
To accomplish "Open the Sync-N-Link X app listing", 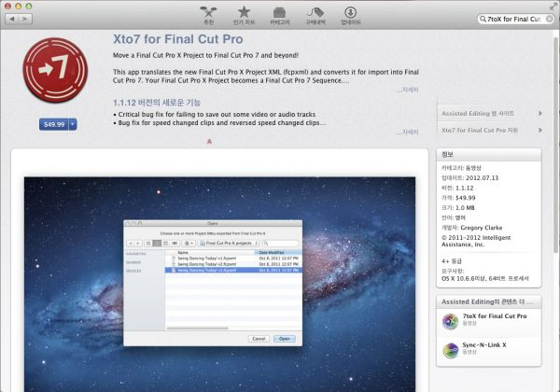I will click(x=483, y=345).
